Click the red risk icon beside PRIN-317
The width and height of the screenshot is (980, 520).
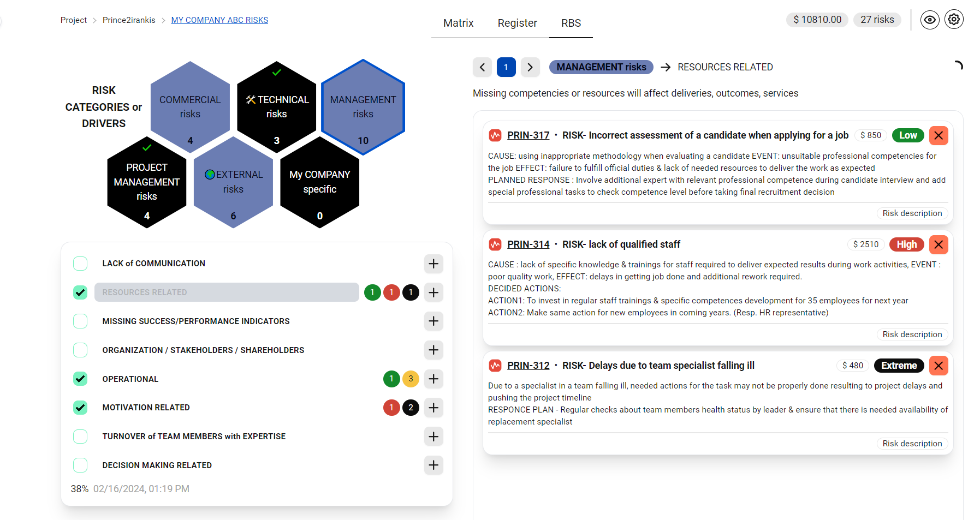tap(495, 135)
